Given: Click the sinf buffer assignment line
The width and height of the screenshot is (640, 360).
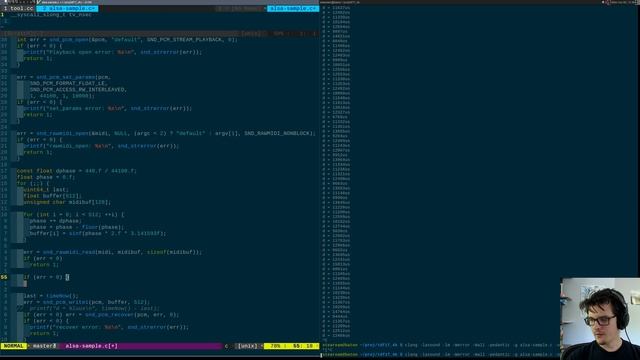Looking at the screenshot, I should (98, 233).
